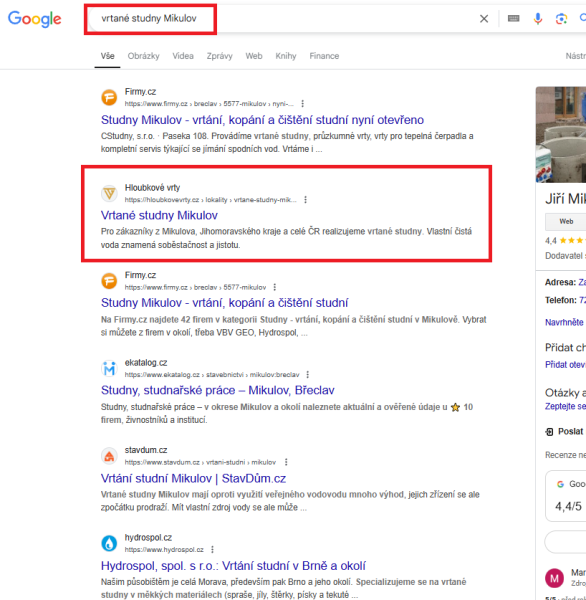This screenshot has width=586, height=600.
Task: Click the Web button in business panel
Action: [566, 221]
